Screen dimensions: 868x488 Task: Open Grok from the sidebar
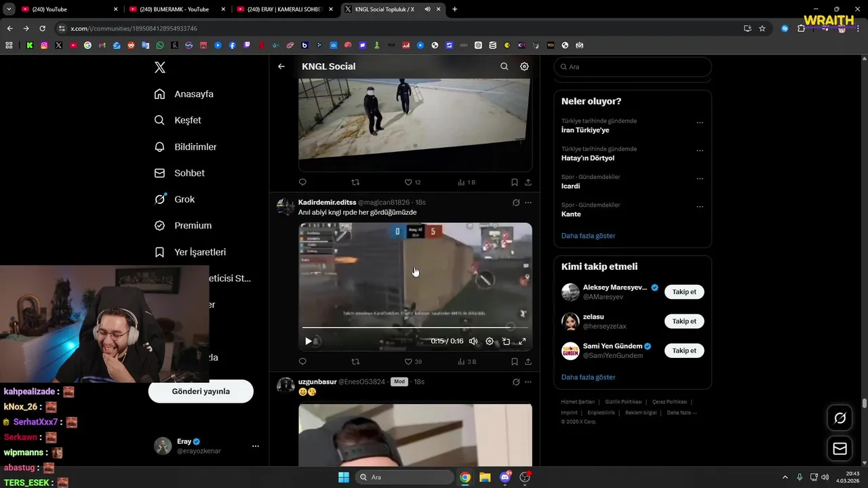tap(174, 199)
